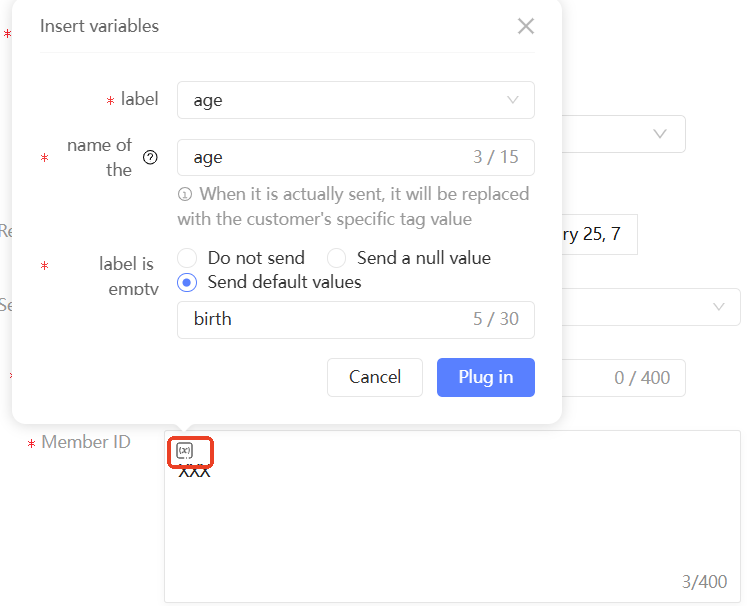Click the Cancel button
The height and width of the screenshot is (606, 747).
point(375,377)
